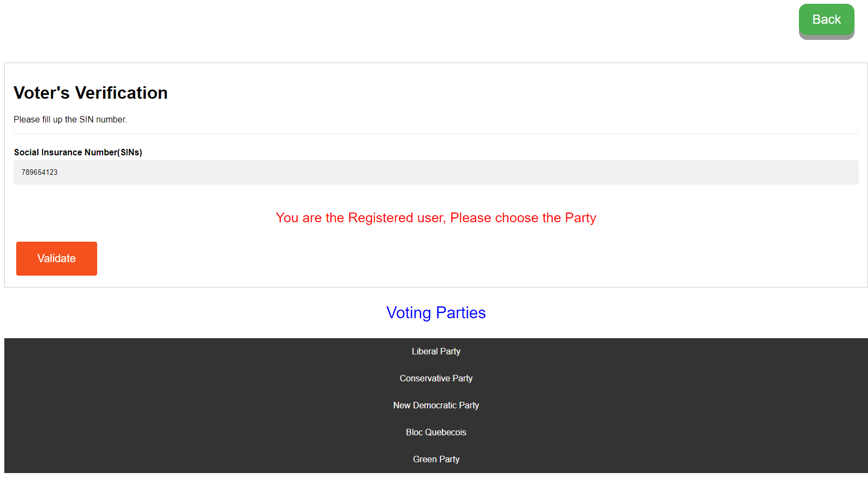Click the green Back button
Viewport: 868px width, 486px height.
826,20
